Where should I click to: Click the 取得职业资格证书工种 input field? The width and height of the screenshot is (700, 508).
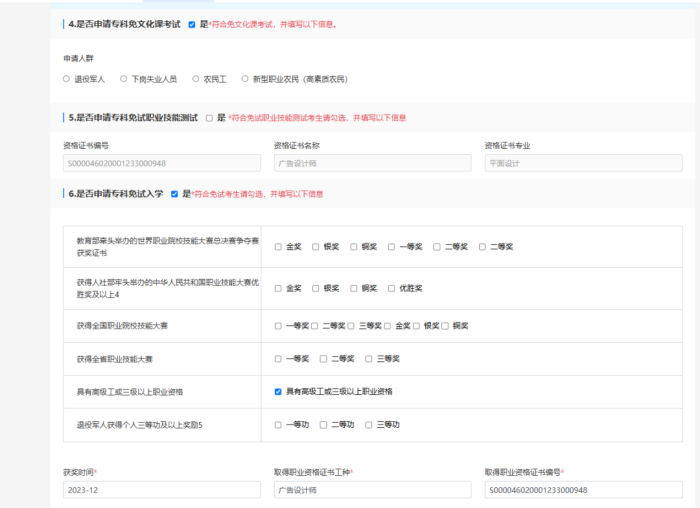tap(372, 490)
